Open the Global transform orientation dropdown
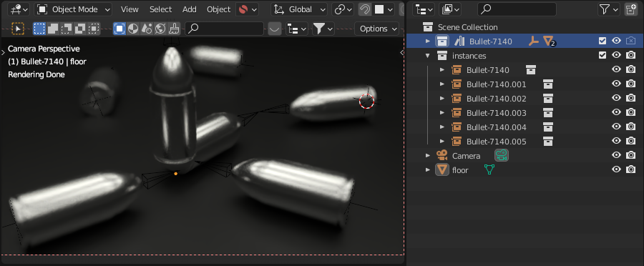 pyautogui.click(x=299, y=9)
